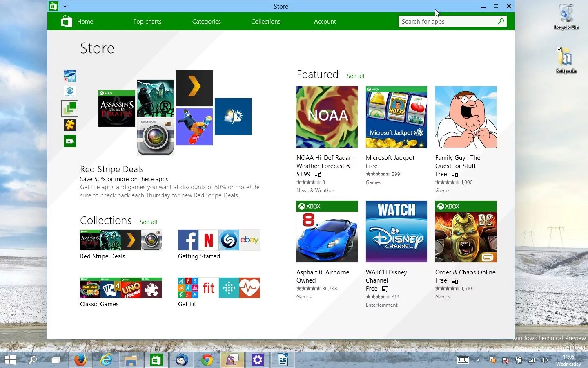Open the Red Stripe Deals collection banner
The width and height of the screenshot is (588, 368).
(121, 240)
